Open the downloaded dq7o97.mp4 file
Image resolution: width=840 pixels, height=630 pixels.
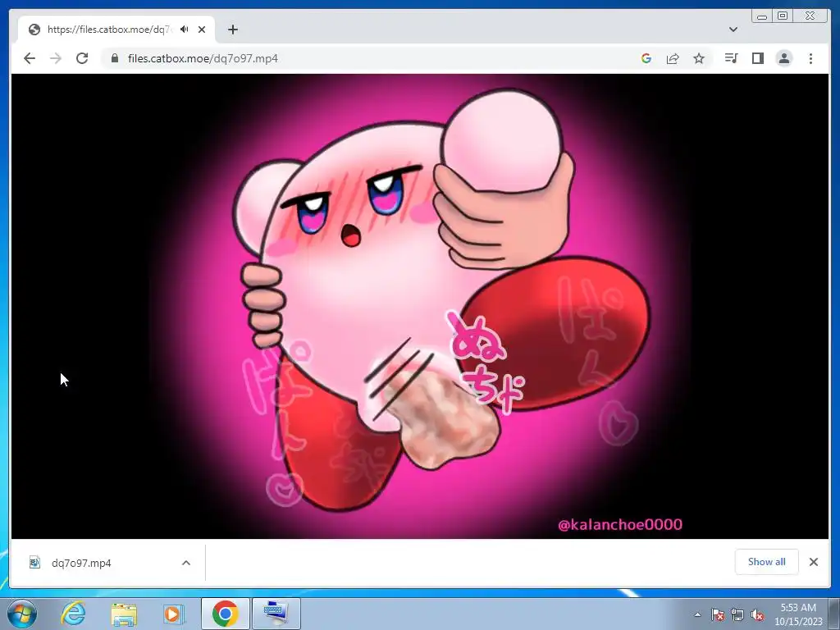[x=81, y=563]
